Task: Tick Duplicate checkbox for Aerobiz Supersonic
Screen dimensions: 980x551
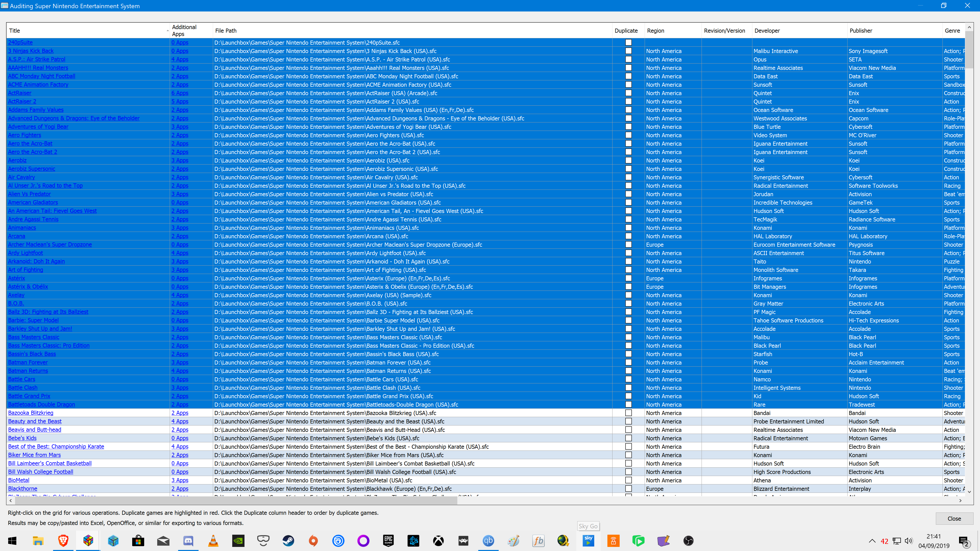Action: tap(629, 169)
